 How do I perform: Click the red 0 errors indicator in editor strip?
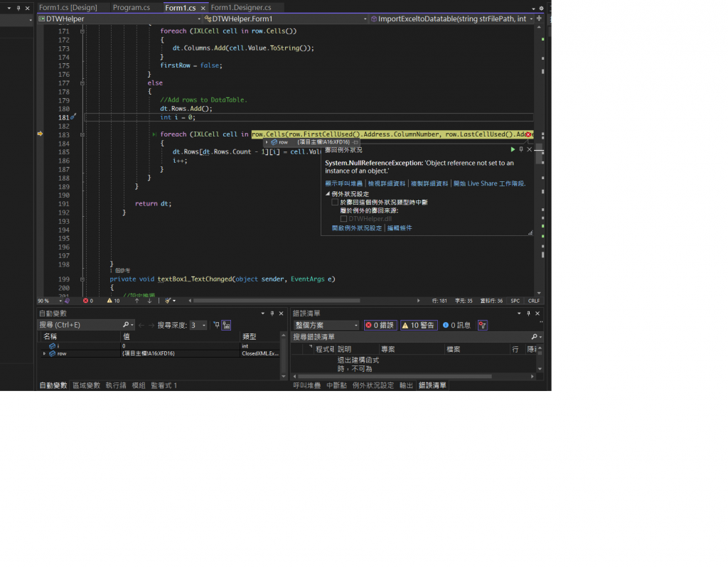click(88, 301)
